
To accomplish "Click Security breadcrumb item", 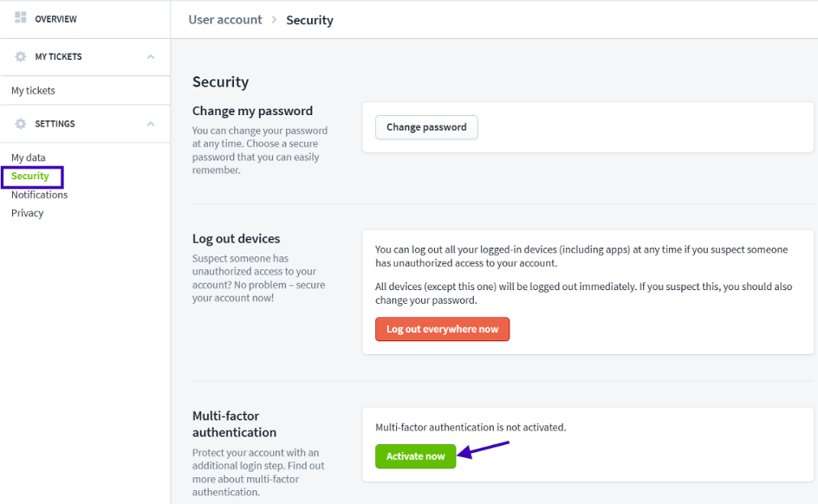I will [x=309, y=20].
